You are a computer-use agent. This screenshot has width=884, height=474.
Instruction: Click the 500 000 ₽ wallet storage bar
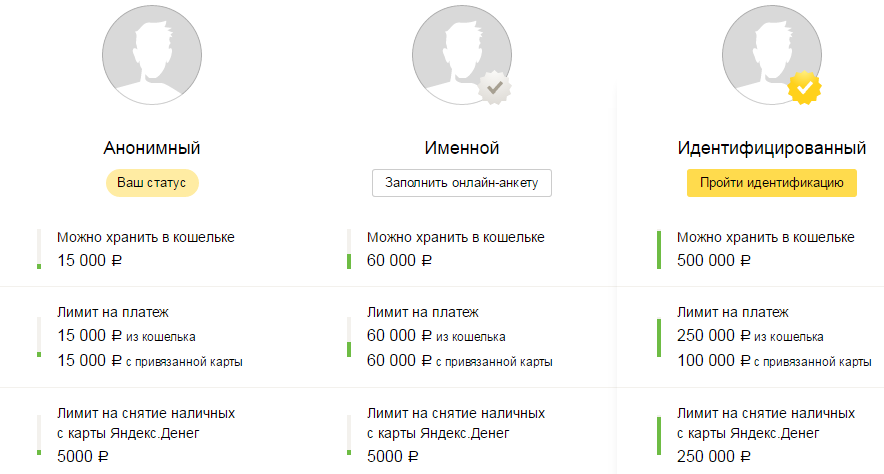pyautogui.click(x=659, y=249)
